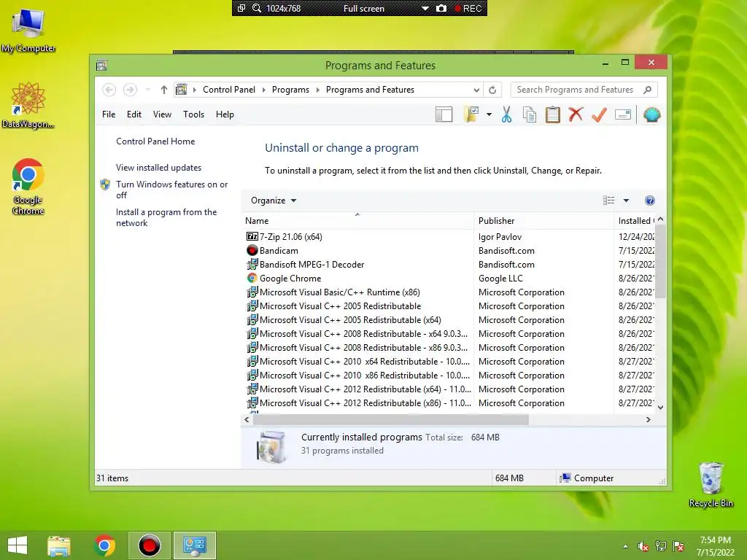The image size is (747, 560).
Task: Click the red X Delete toolbar icon
Action: click(576, 114)
